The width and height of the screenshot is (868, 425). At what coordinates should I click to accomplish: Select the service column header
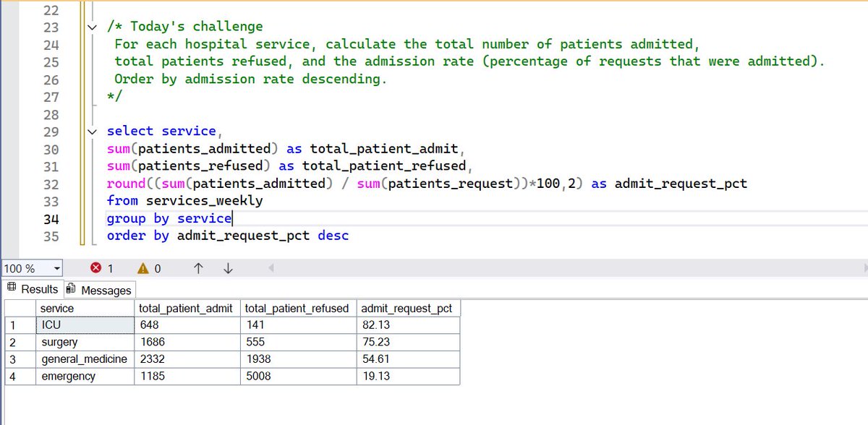[86, 309]
